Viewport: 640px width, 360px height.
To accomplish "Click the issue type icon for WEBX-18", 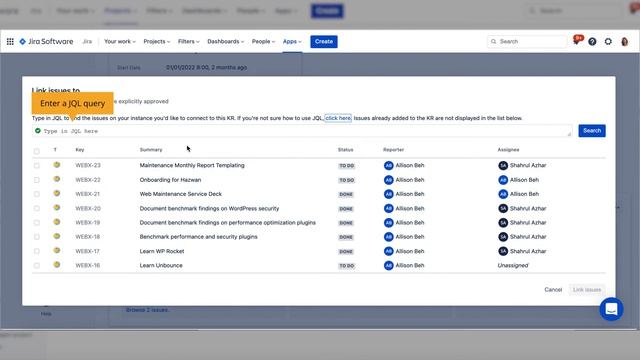I will (57, 236).
